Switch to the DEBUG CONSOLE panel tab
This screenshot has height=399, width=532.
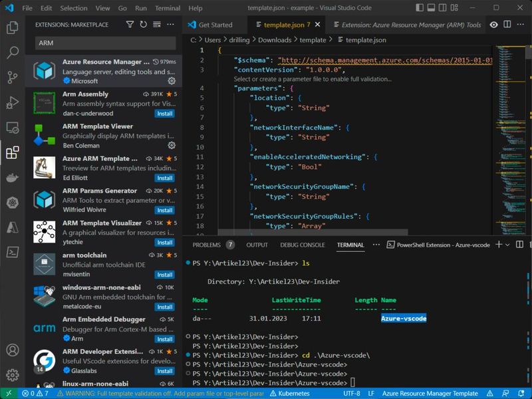303,245
